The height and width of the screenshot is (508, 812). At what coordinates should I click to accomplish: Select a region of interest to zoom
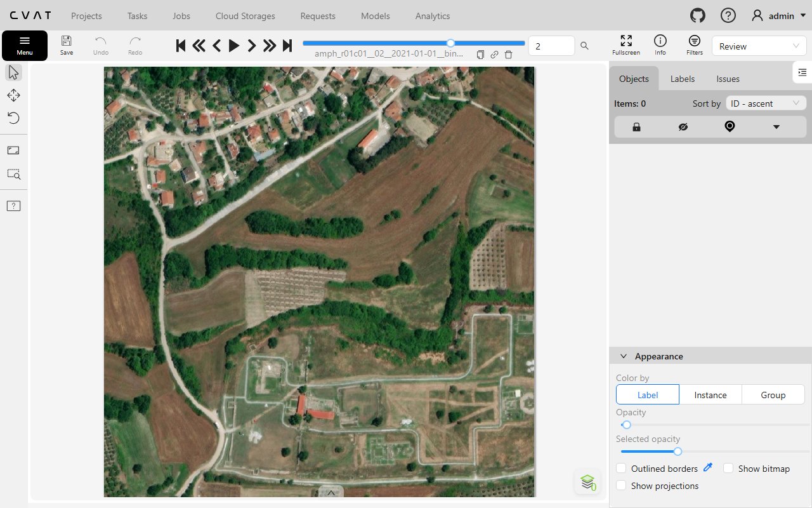click(x=13, y=173)
